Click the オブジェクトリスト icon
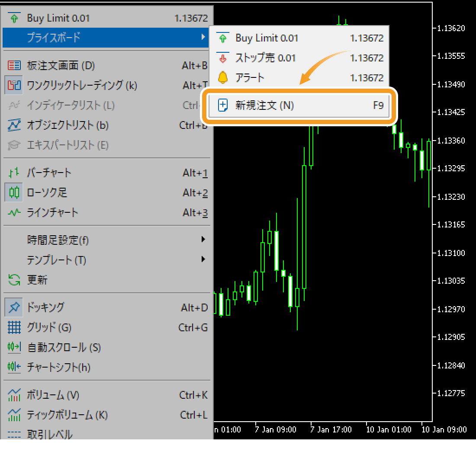Viewport: 476px width, 461px height. (14, 125)
